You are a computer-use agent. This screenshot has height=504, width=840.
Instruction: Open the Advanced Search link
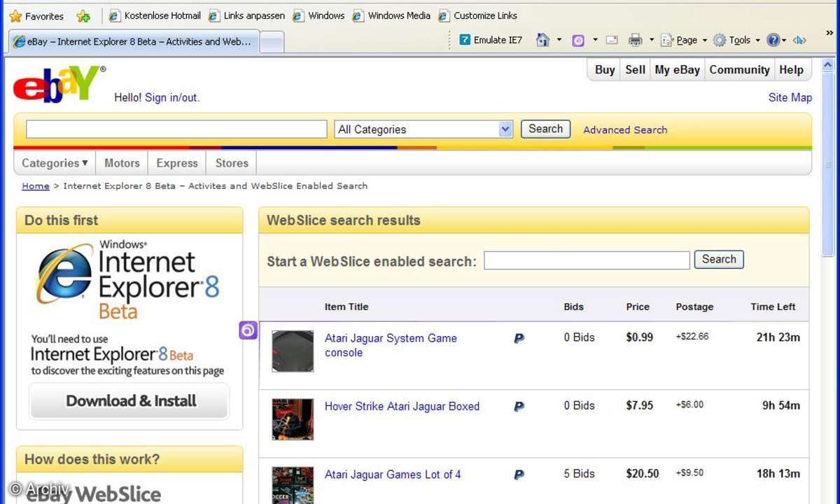(625, 129)
